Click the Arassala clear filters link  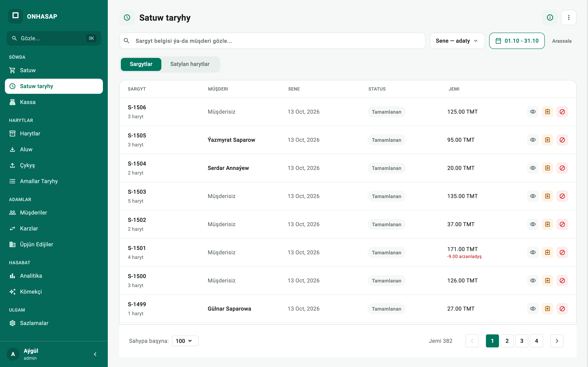561,41
